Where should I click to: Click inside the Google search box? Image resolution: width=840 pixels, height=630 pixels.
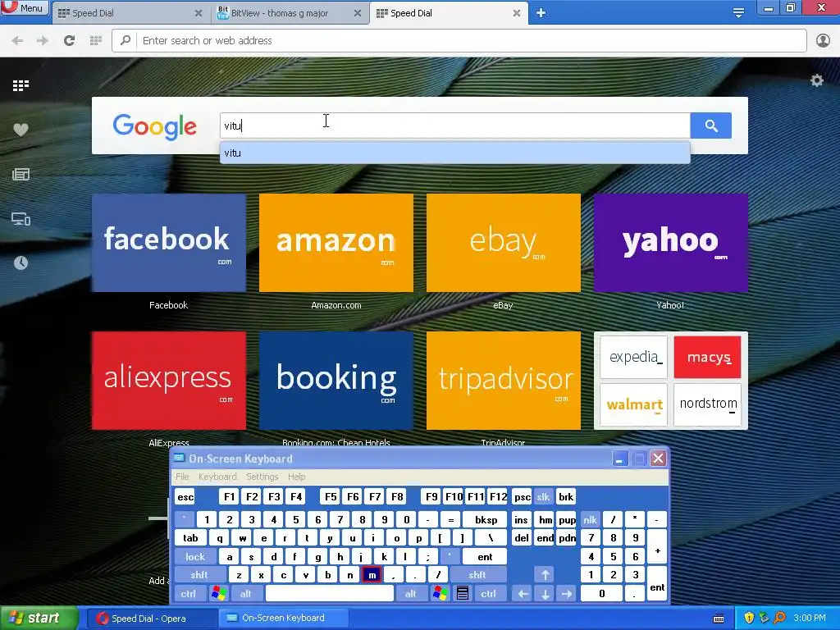click(x=454, y=126)
